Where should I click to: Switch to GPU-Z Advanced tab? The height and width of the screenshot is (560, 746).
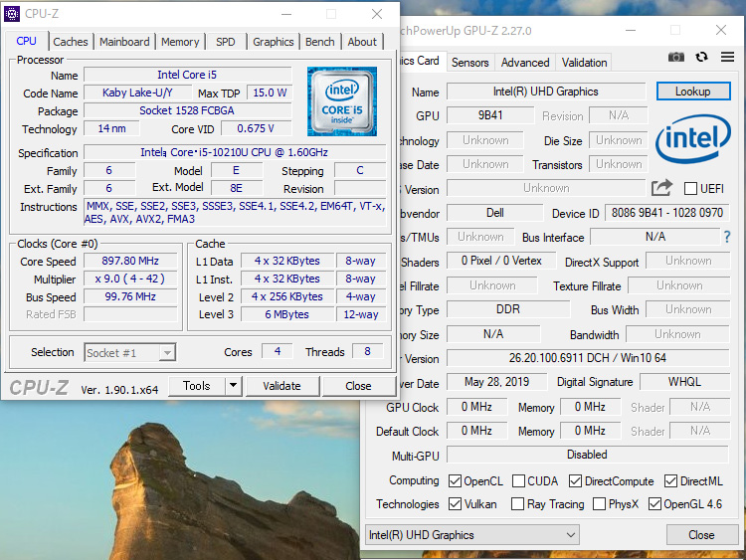[525, 63]
